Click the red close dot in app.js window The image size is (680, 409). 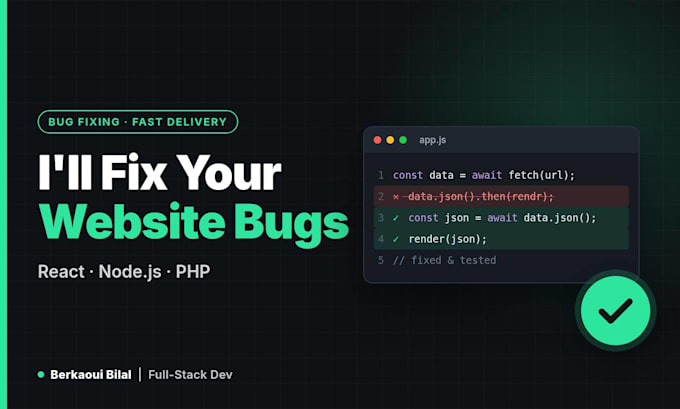[377, 140]
